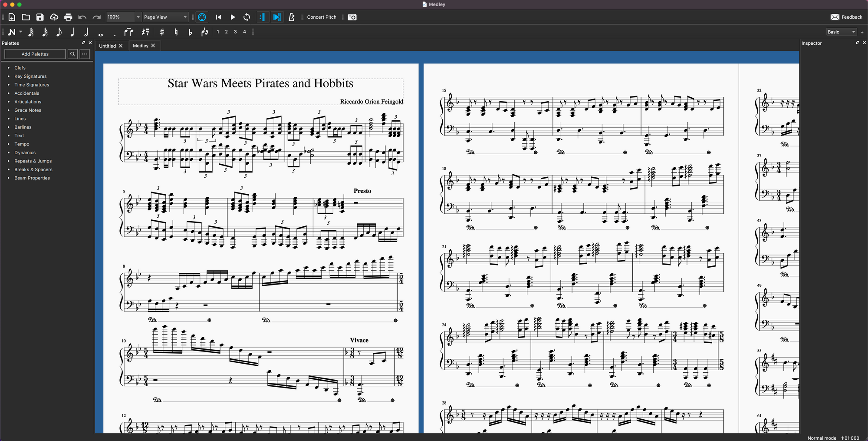Rewind playback to the start
Image resolution: width=868 pixels, height=441 pixels.
tap(218, 17)
